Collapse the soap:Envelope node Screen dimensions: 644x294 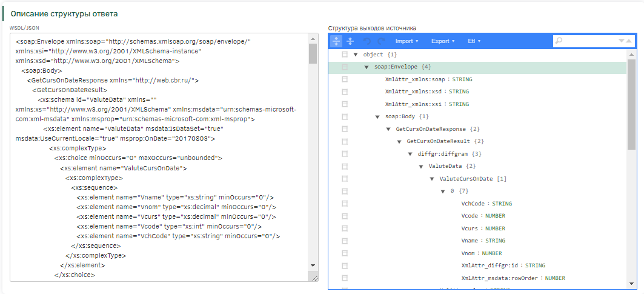click(x=367, y=67)
